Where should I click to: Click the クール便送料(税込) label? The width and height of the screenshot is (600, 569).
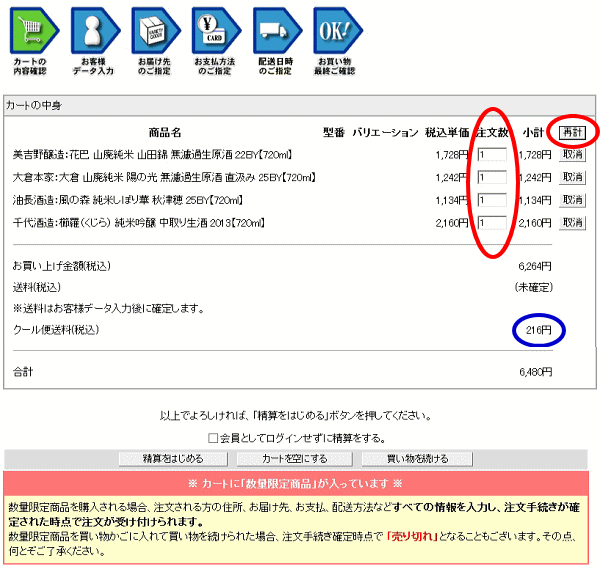click(56, 329)
